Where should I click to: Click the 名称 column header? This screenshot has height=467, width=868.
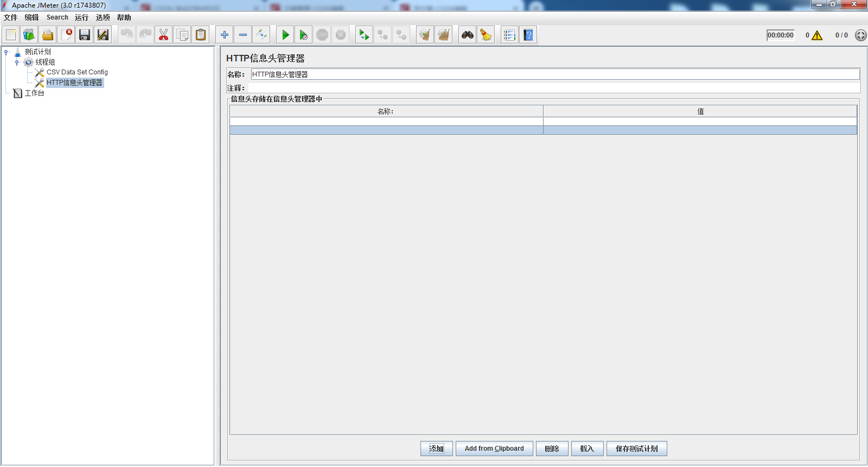(386, 111)
